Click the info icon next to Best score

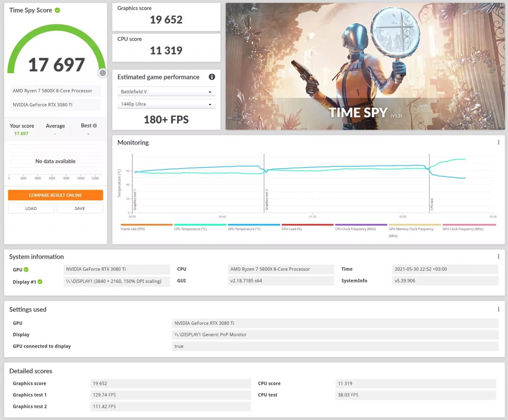[x=95, y=126]
